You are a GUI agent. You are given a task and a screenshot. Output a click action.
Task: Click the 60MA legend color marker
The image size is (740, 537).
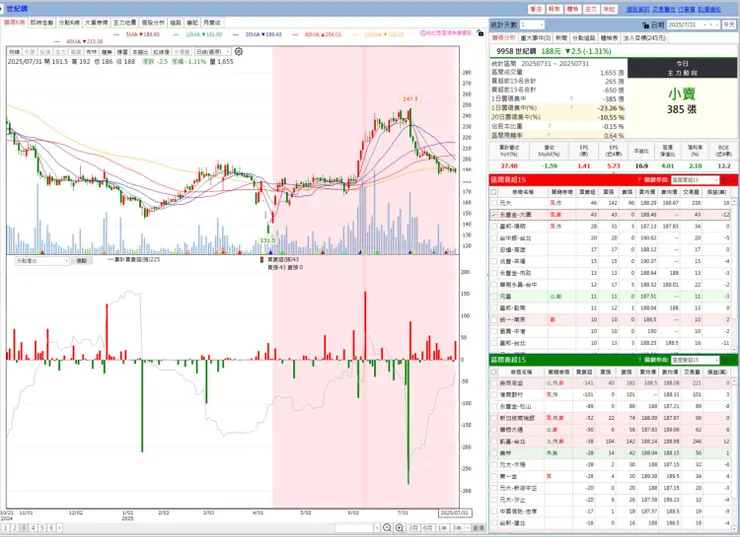pyautogui.click(x=295, y=34)
